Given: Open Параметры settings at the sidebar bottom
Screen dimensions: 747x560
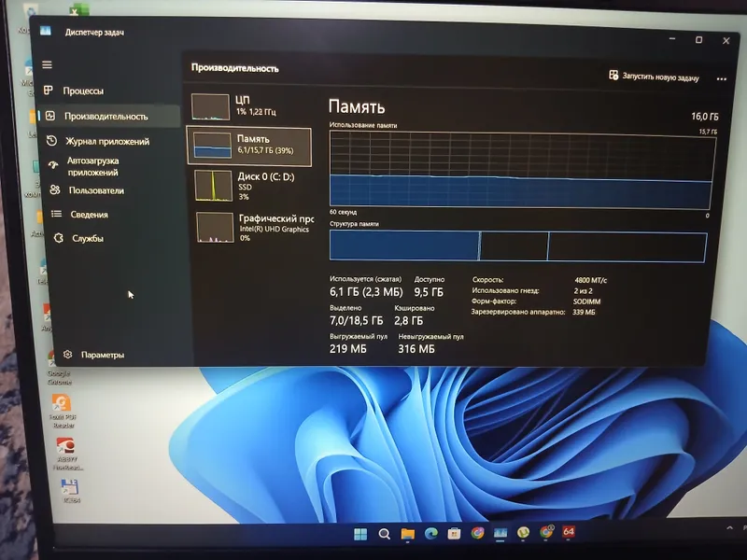Looking at the screenshot, I should (103, 355).
